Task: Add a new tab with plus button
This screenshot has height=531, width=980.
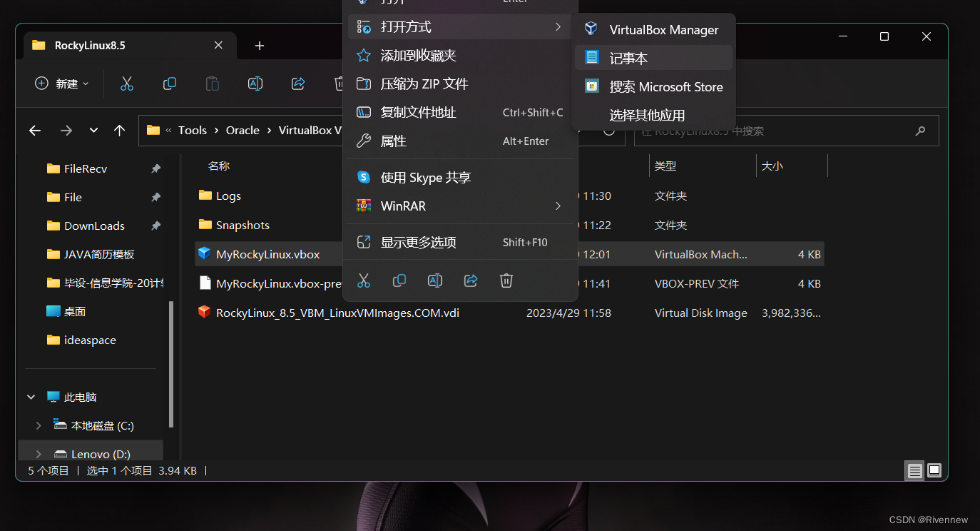Action: pos(260,46)
